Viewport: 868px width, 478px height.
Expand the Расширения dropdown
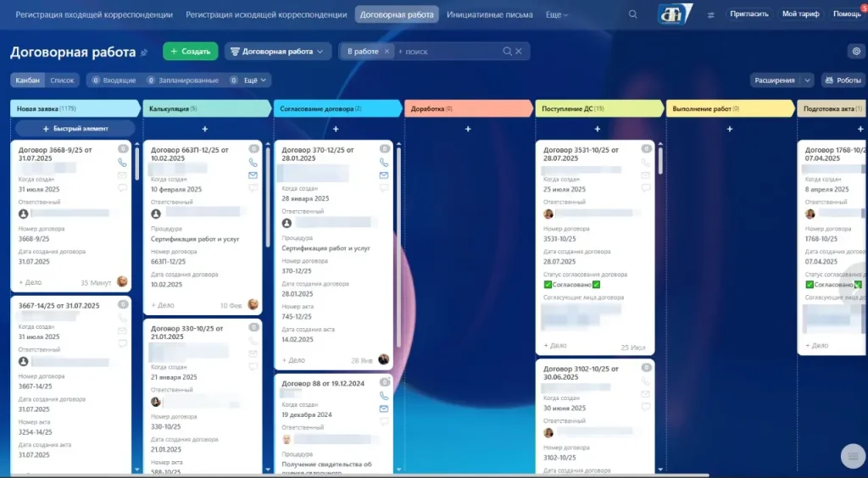[781, 81]
